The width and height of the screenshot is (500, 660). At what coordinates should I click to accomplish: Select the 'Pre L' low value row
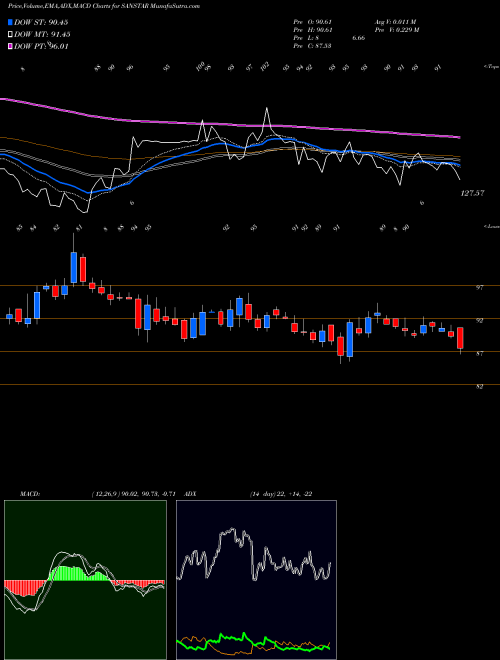coord(329,38)
